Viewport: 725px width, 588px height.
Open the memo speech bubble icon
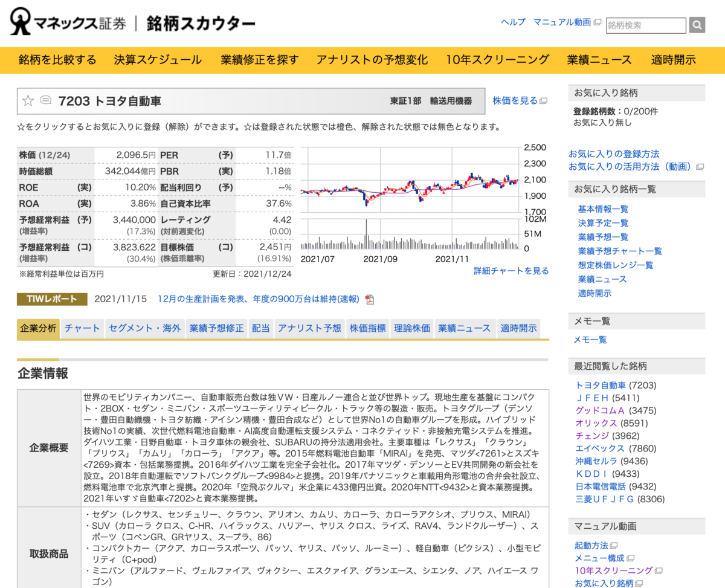(x=45, y=100)
